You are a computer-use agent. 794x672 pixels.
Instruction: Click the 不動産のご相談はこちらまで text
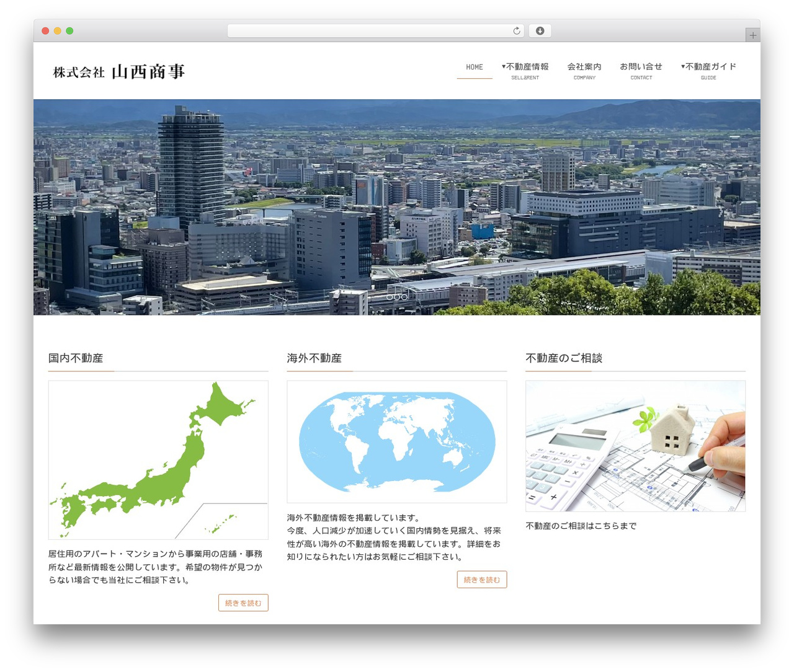coord(581,526)
